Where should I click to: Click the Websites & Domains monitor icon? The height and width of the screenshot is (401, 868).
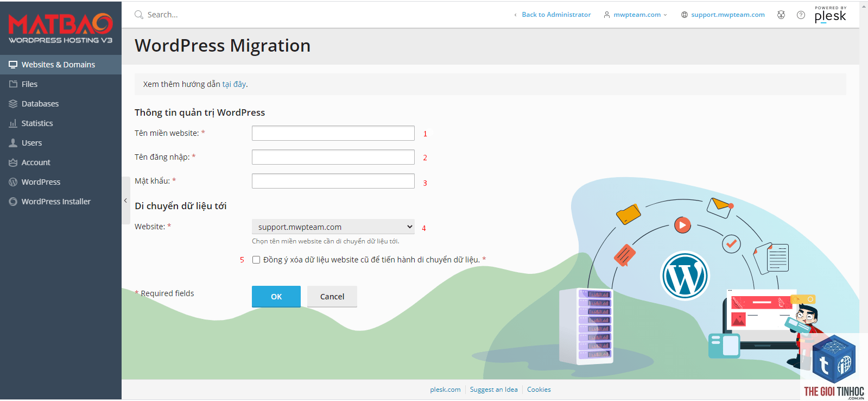click(x=13, y=65)
